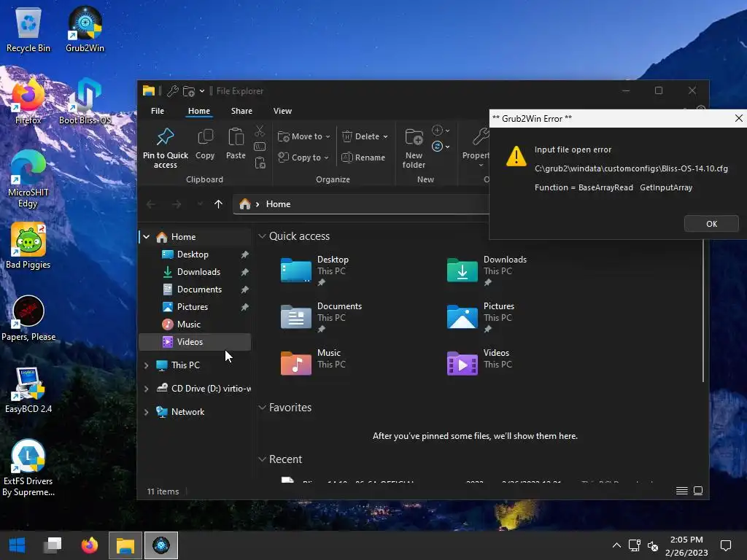This screenshot has width=747, height=560.
Task: Open the Copy to dropdown
Action: click(303, 157)
